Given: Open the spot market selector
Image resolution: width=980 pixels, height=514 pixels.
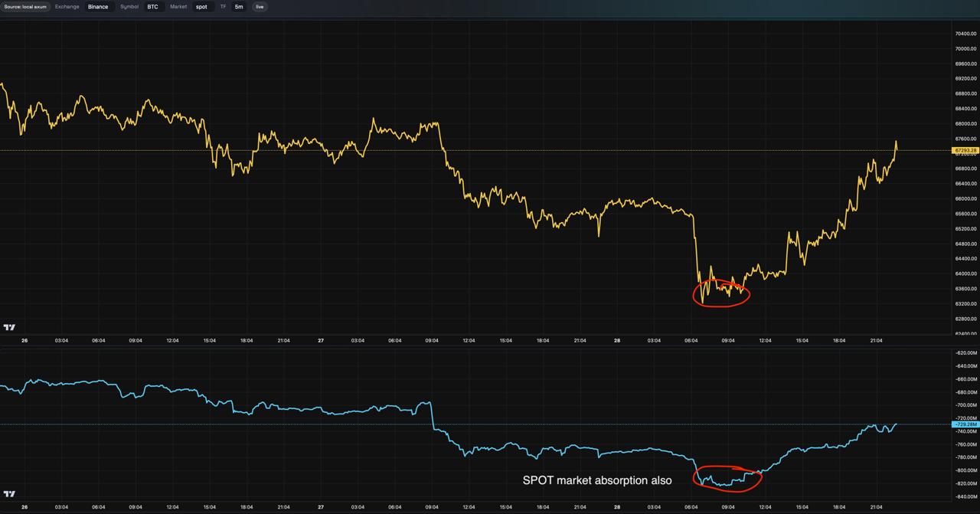Looking at the screenshot, I should (x=201, y=6).
